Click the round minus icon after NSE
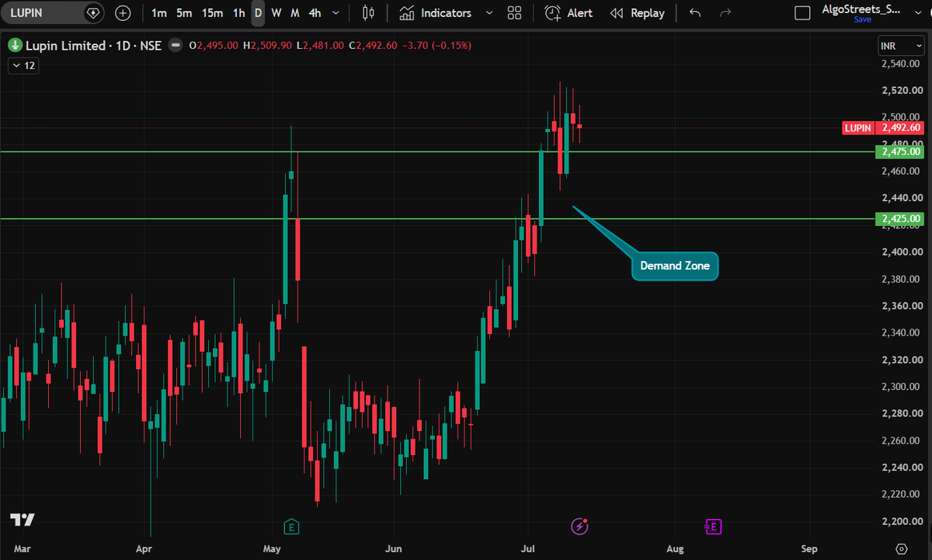Image resolution: width=932 pixels, height=560 pixels. (176, 46)
